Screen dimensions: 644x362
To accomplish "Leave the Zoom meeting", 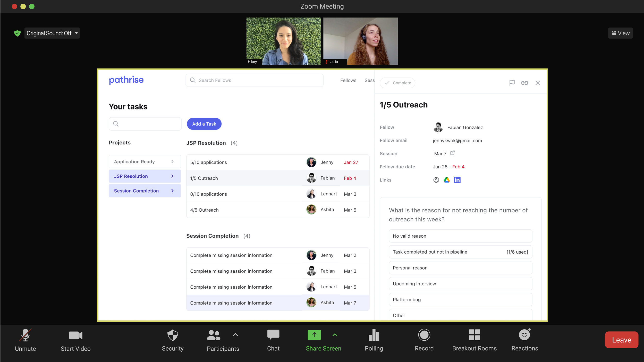I will point(621,340).
